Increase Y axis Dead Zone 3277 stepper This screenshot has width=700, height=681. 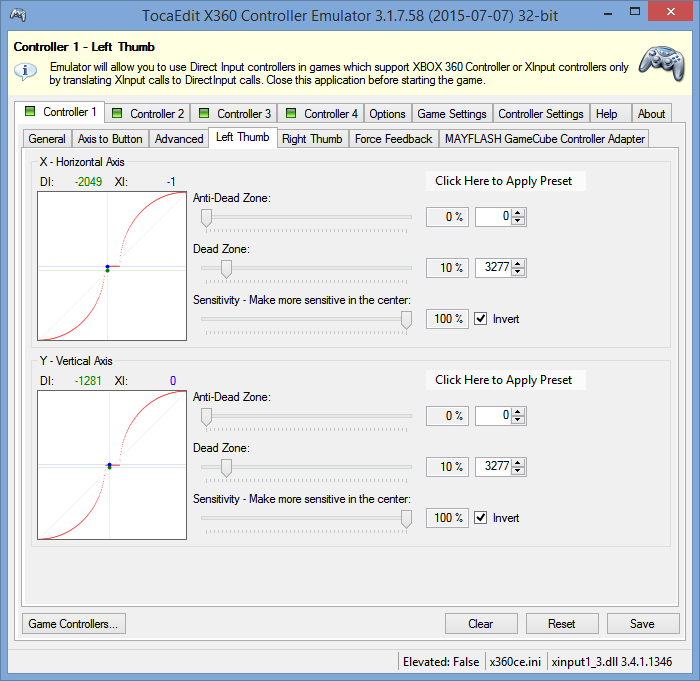[x=518, y=463]
